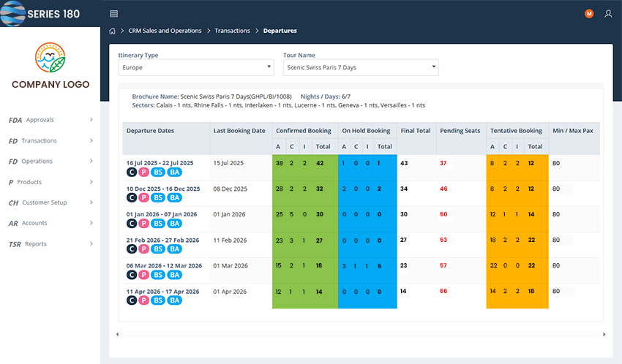This screenshot has height=364, width=622.
Task: Click the pink P badge for 10 Dec 2025 departure
Action: tap(143, 198)
